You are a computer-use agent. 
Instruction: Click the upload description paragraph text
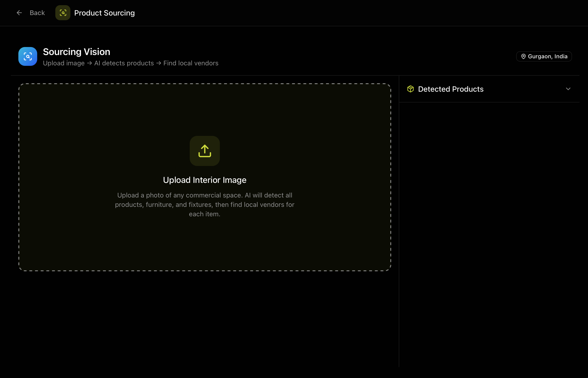click(x=205, y=205)
